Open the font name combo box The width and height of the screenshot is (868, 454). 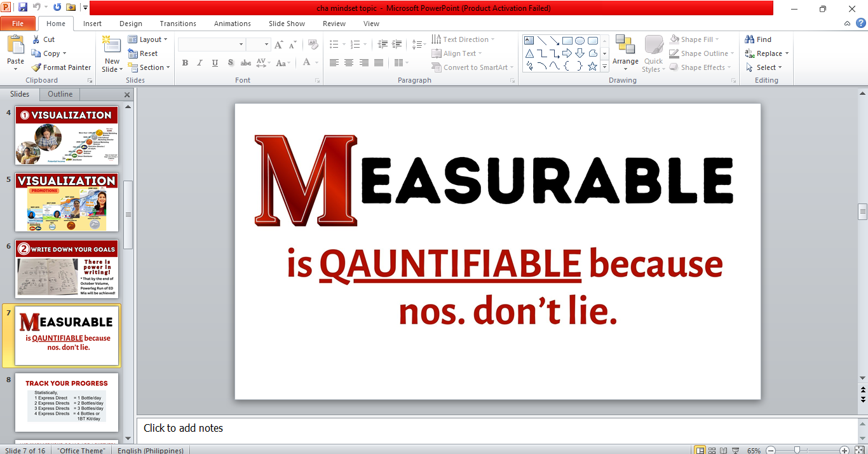tap(212, 45)
